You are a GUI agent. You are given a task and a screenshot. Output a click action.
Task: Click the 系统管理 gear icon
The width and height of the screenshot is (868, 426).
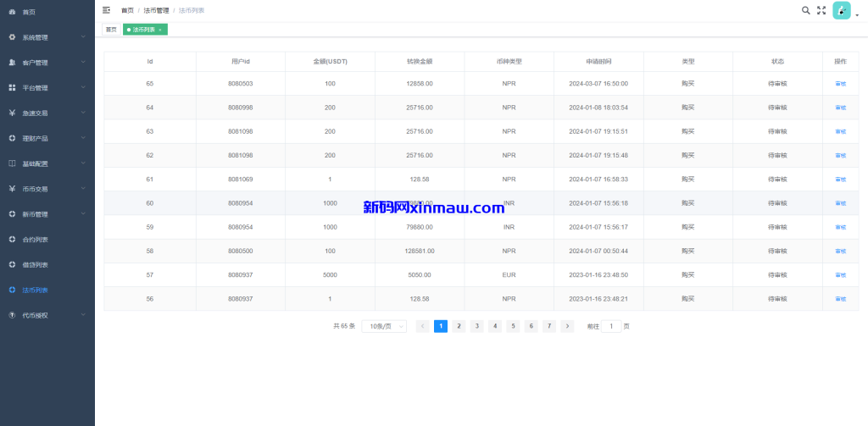point(12,37)
